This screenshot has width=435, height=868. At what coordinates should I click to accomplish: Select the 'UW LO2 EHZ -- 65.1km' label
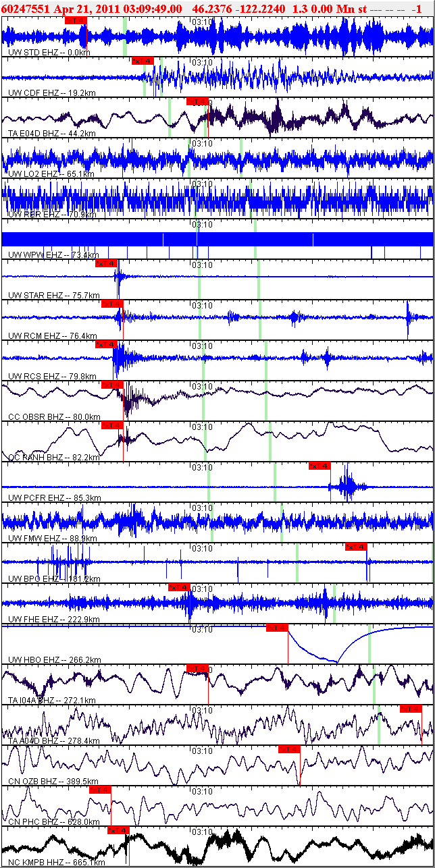[51, 173]
